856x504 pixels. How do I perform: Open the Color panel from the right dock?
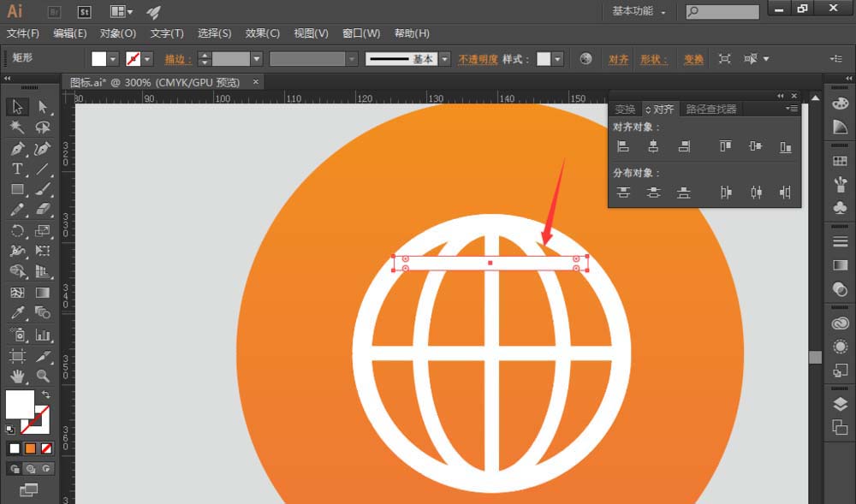coord(840,104)
